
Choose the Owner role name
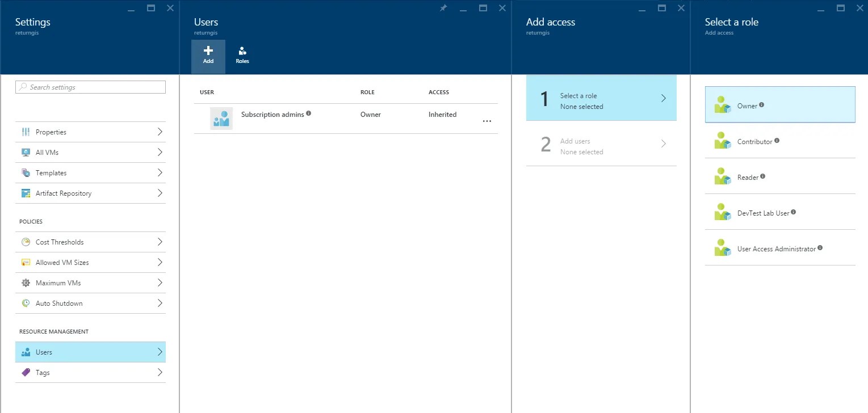[x=747, y=106]
